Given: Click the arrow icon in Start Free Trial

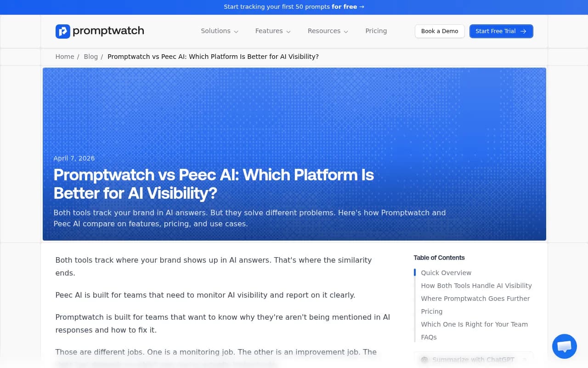Looking at the screenshot, I should tap(523, 31).
